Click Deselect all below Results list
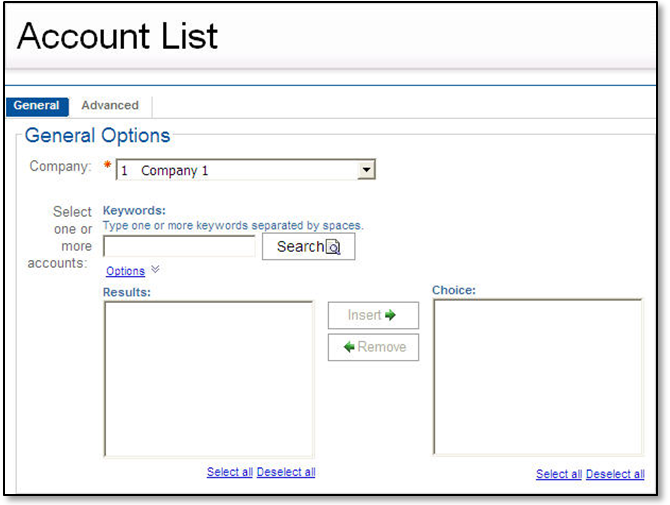The image size is (670, 505). (x=286, y=472)
